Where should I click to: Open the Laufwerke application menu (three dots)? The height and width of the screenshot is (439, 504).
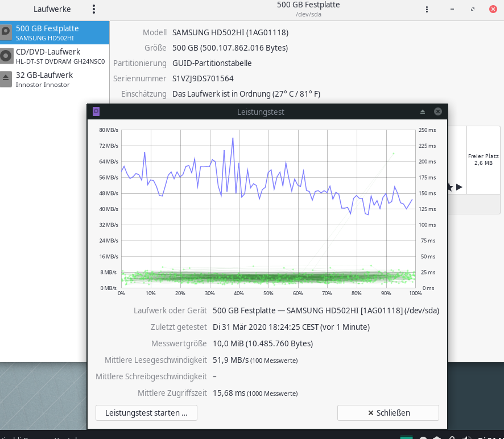pos(94,9)
